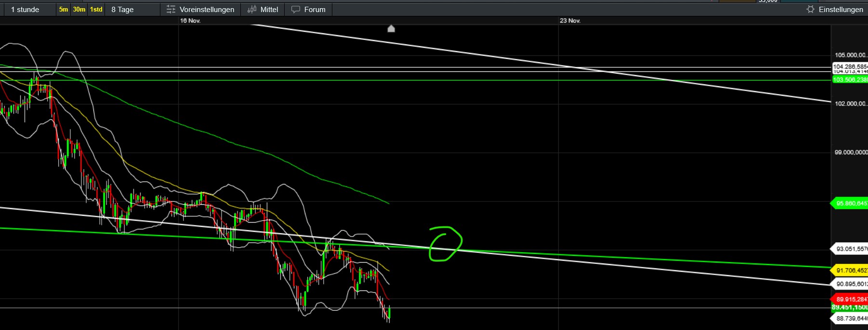Image resolution: width=868 pixels, height=330 pixels.
Task: Click the red 89.915 price label
Action: coord(851,299)
